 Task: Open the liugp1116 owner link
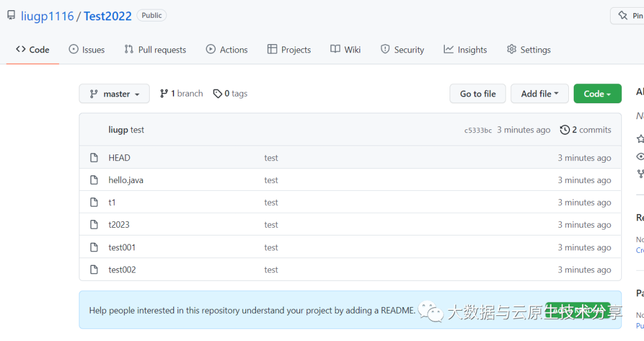pyautogui.click(x=47, y=16)
